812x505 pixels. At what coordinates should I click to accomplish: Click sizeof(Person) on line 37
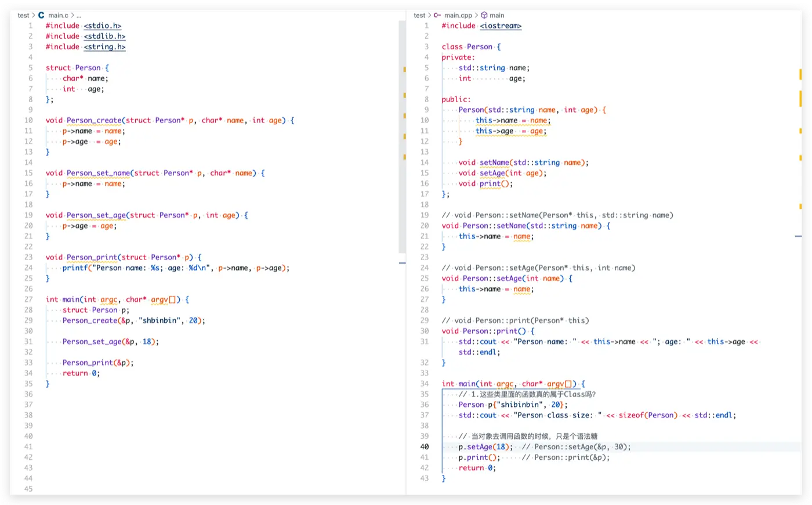click(647, 415)
